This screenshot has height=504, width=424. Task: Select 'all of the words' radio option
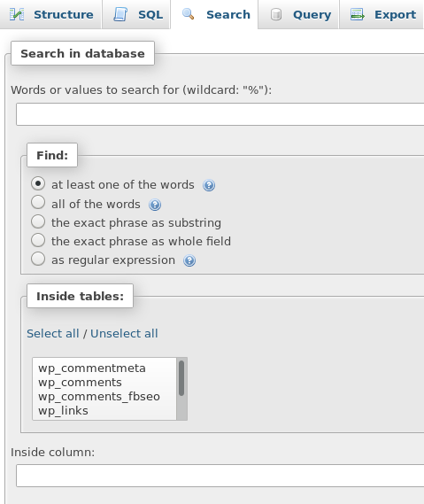click(38, 203)
